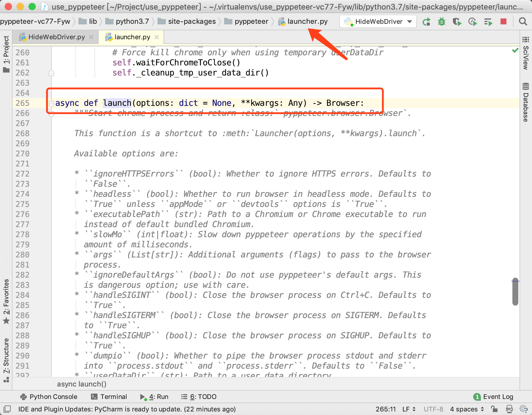Click the pyppeteer folder breadcrumb
The height and width of the screenshot is (415, 532).
pyautogui.click(x=246, y=22)
